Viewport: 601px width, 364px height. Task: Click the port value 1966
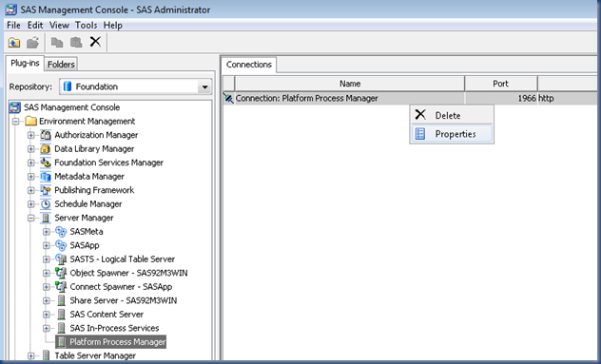click(527, 99)
